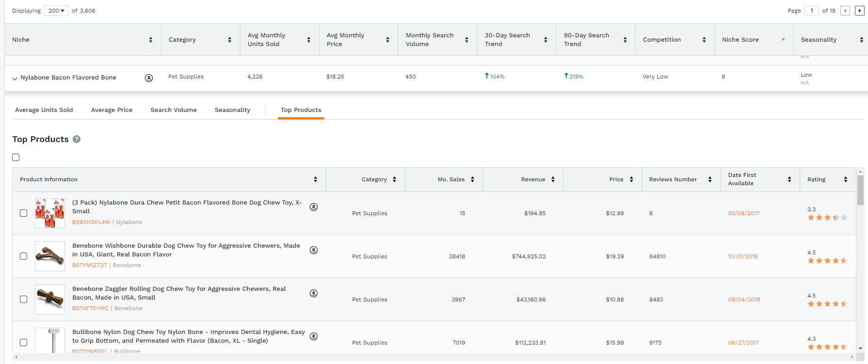
Task: Open Amazon icon for Nylabone Dura Chew 3 Pack
Action: click(x=314, y=207)
